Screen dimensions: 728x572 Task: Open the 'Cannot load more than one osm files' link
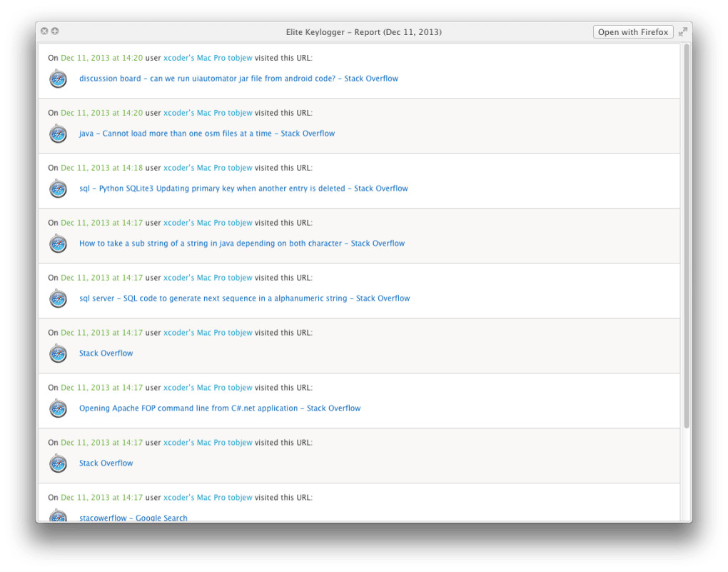206,134
